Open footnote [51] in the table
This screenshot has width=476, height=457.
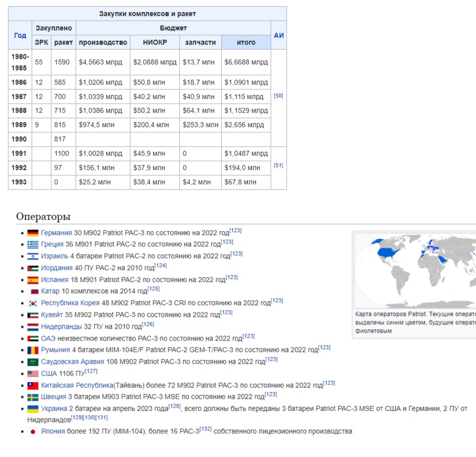pyautogui.click(x=278, y=165)
